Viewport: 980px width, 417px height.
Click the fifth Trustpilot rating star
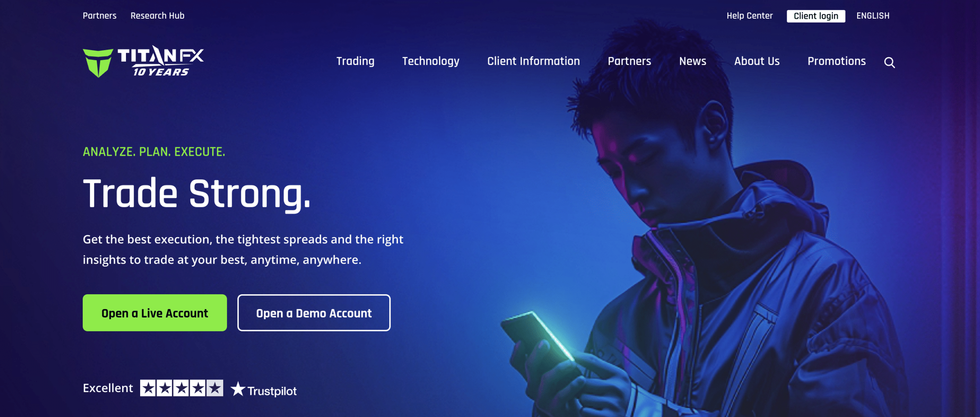(x=215, y=388)
